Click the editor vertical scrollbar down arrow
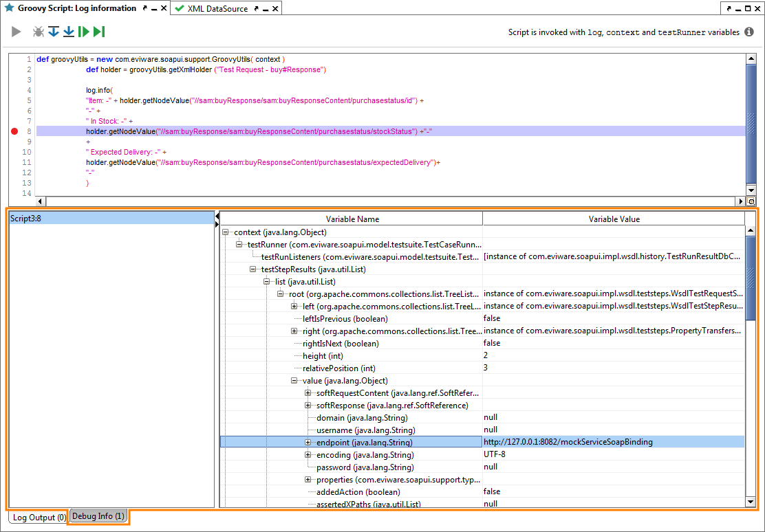Screen dimensions: 765x532 pyautogui.click(x=751, y=190)
